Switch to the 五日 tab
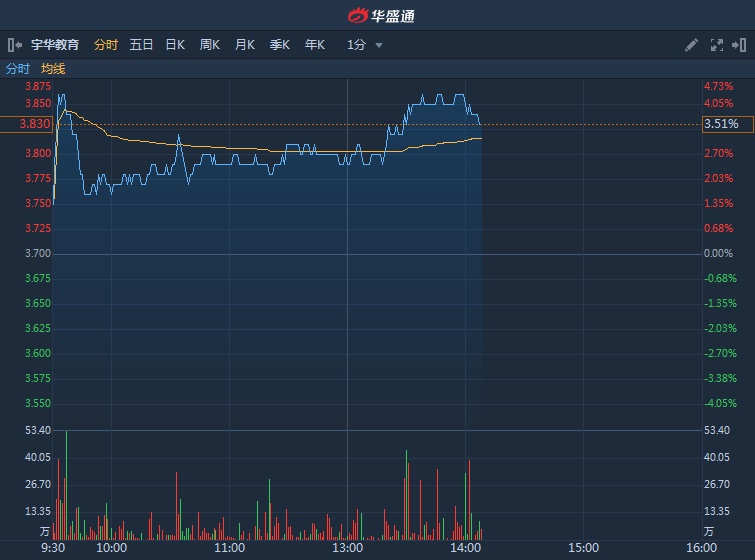Viewport: 755px width, 560px height. point(141,45)
